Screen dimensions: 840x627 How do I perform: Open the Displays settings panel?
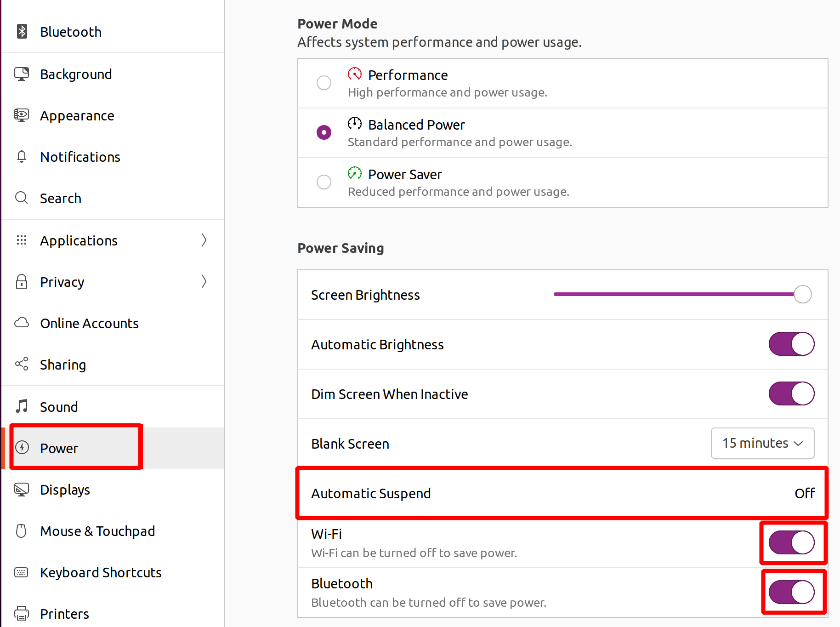tap(113, 490)
